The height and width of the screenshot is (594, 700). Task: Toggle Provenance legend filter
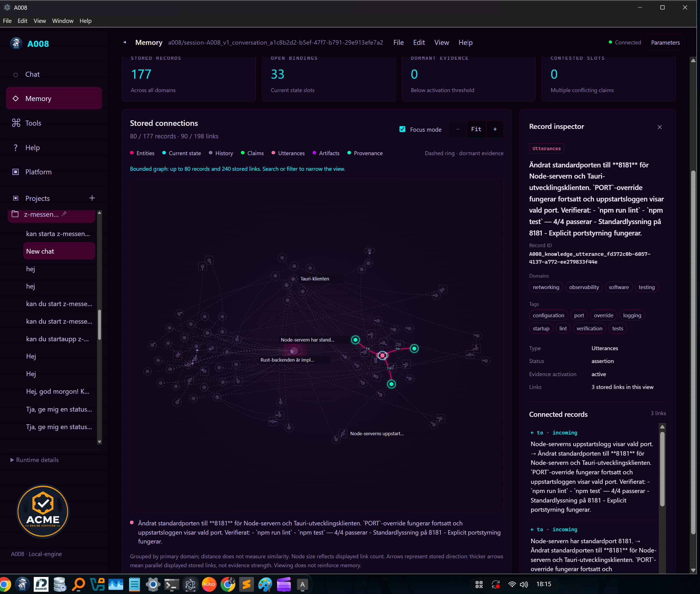coord(365,153)
